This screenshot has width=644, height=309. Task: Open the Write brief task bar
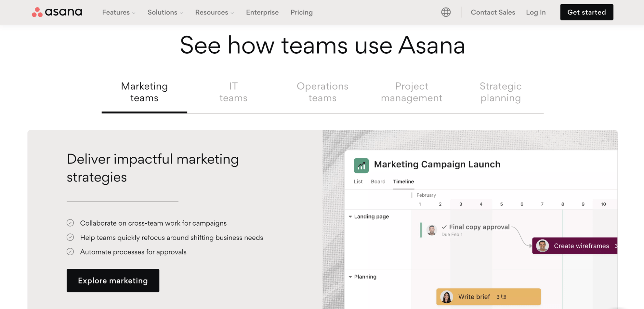pos(488,297)
